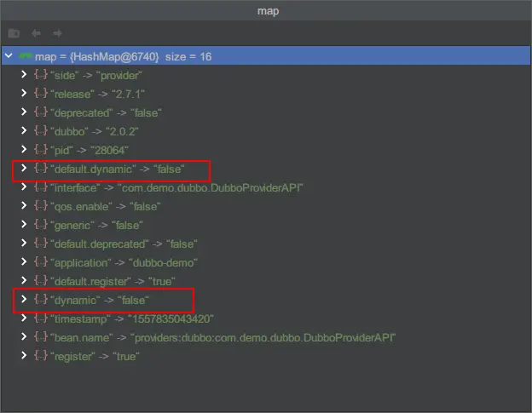Select the "register" -> "true" row text
The image size is (532, 413).
tap(95, 356)
